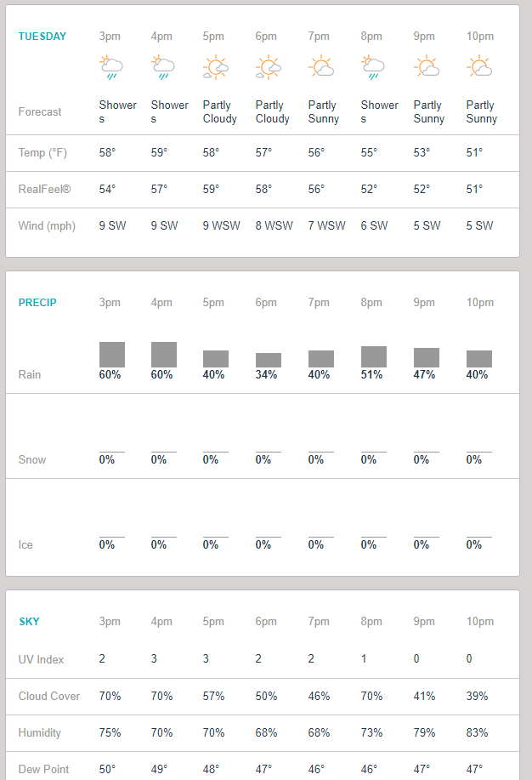Select the TUESDAY section heading

tap(42, 37)
